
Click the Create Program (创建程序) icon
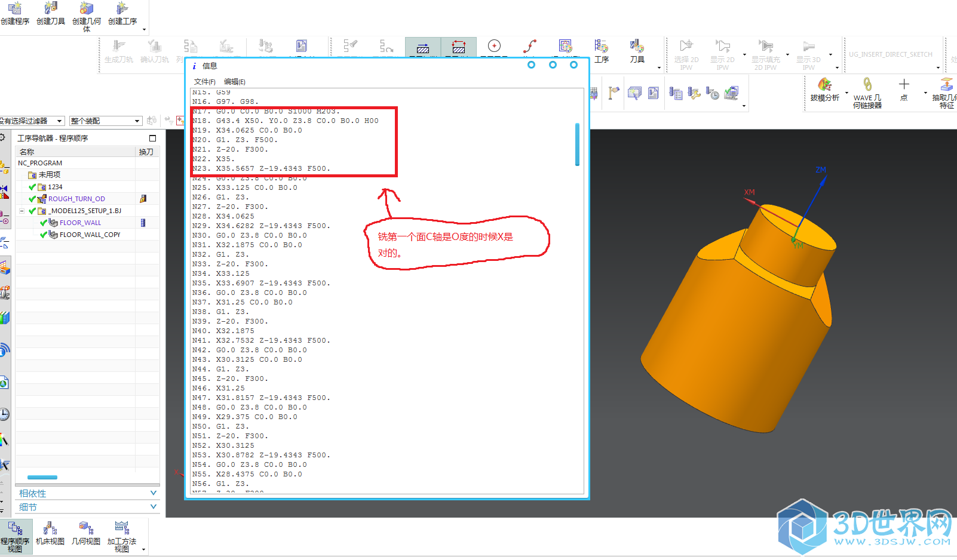point(15,8)
